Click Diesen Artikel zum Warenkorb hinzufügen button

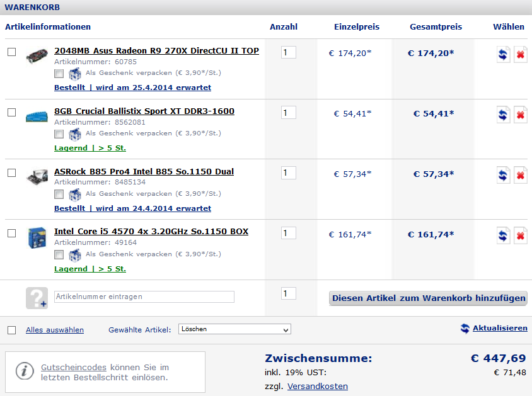pyautogui.click(x=428, y=298)
